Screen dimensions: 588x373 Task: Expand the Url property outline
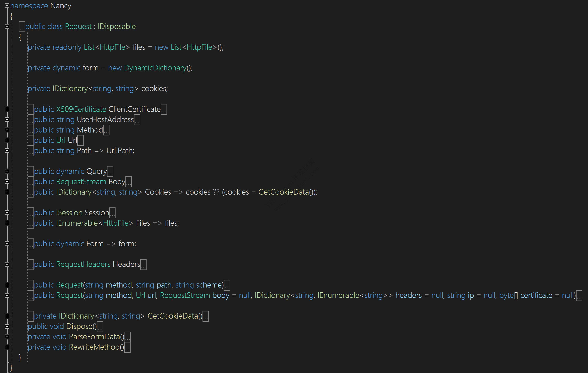coord(7,140)
